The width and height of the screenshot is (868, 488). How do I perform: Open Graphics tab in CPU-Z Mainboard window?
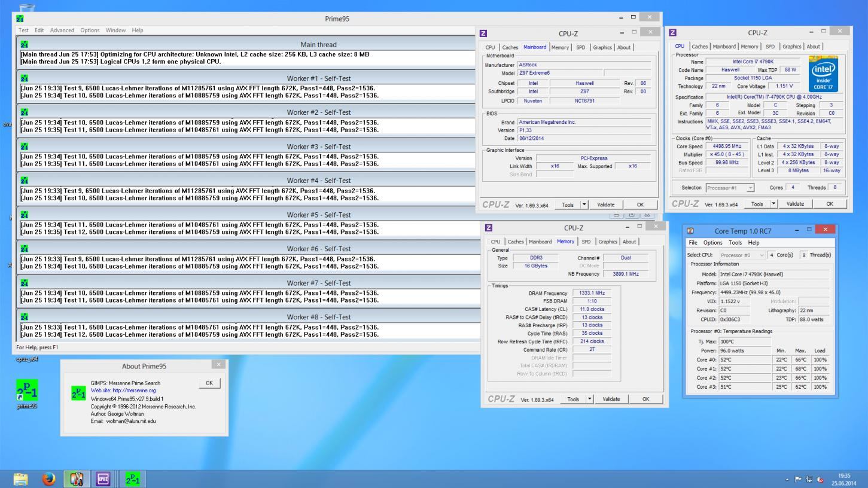602,47
